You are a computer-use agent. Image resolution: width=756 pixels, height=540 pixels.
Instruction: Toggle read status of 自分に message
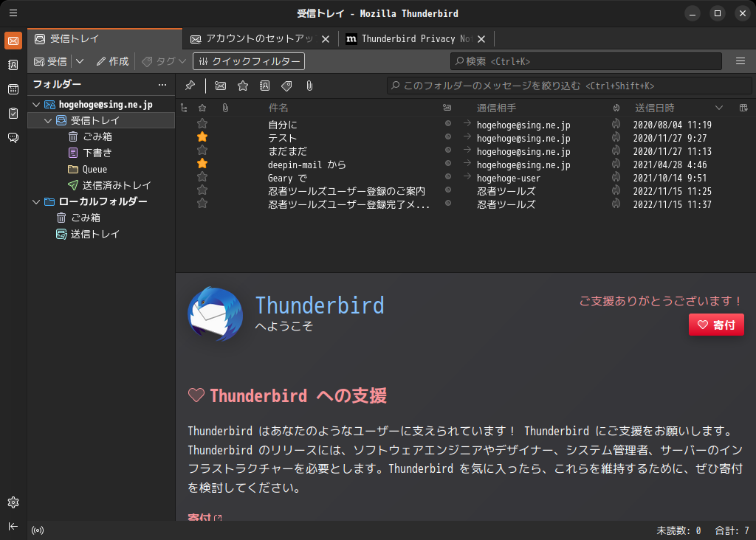coord(448,124)
